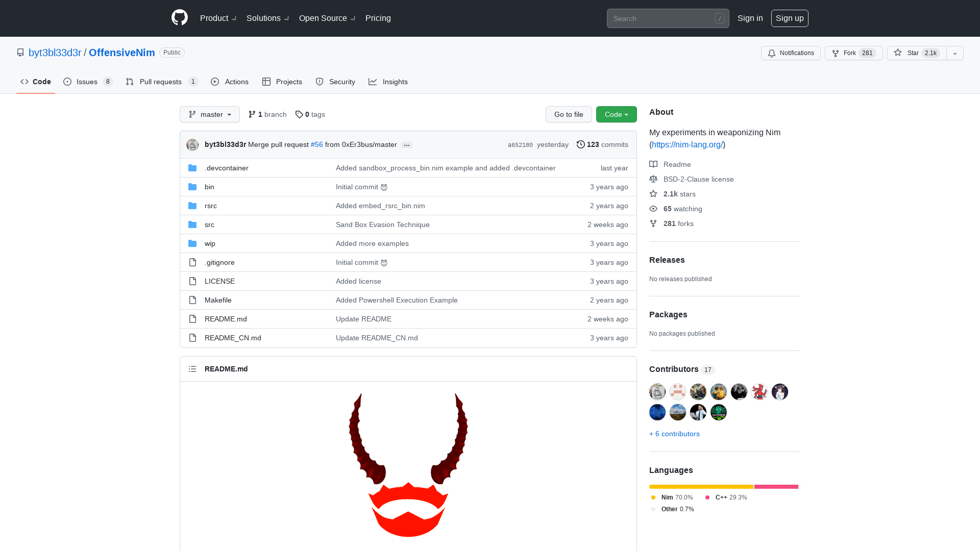Viewport: 980px width, 551px height.
Task: Click the rsrc folder icon
Action: 192,206
